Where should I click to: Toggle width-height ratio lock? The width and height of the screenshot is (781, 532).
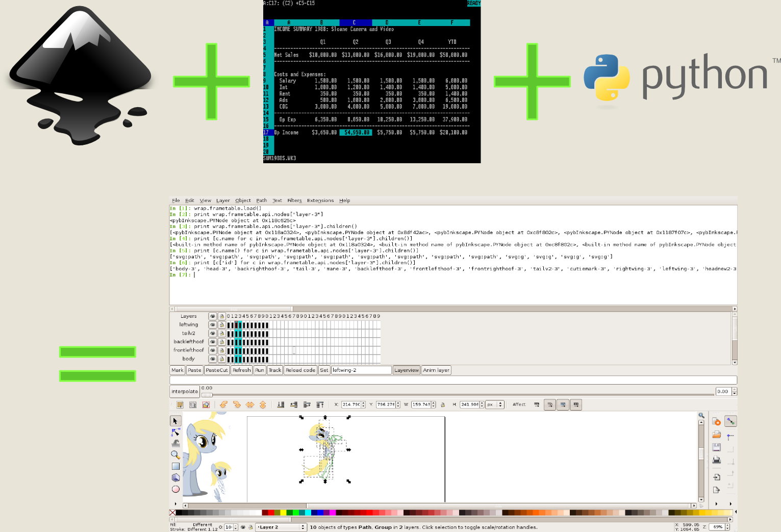[443, 404]
